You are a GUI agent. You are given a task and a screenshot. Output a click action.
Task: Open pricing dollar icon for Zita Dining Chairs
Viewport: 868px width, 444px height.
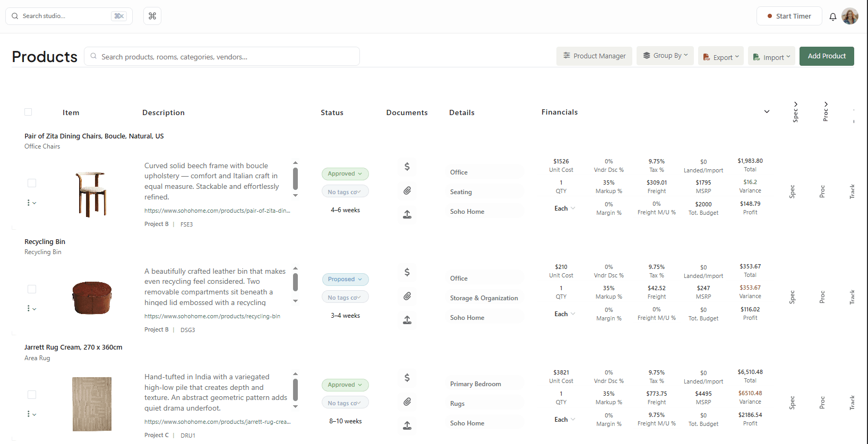[x=407, y=167]
